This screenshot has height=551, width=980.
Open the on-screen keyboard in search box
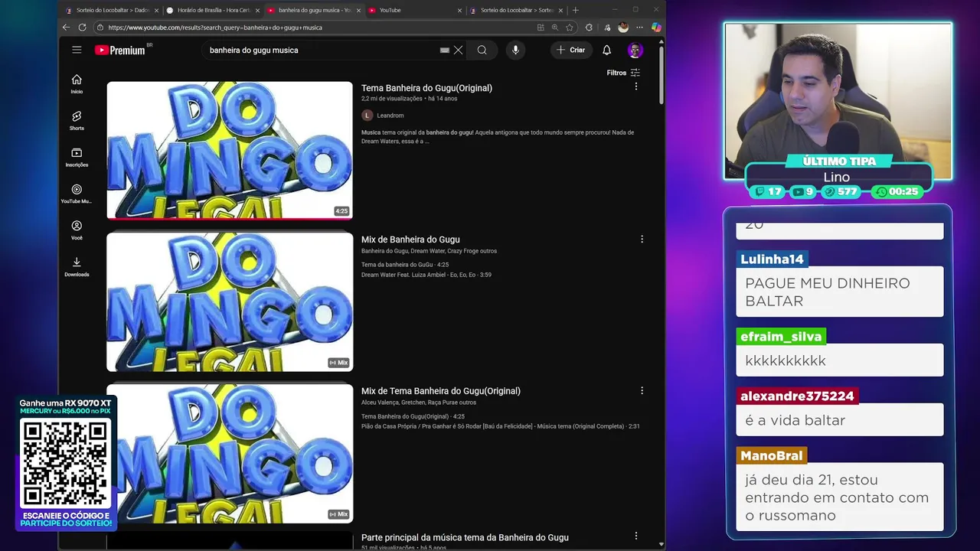coord(445,50)
